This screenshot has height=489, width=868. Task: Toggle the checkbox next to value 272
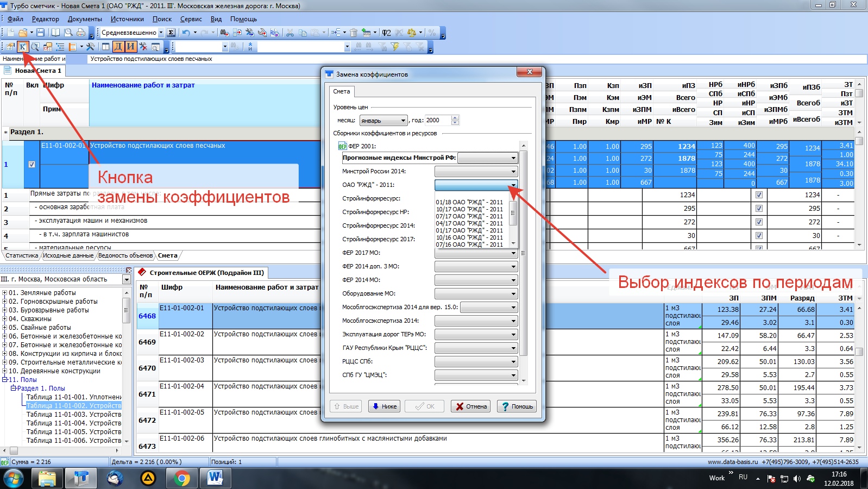point(759,222)
